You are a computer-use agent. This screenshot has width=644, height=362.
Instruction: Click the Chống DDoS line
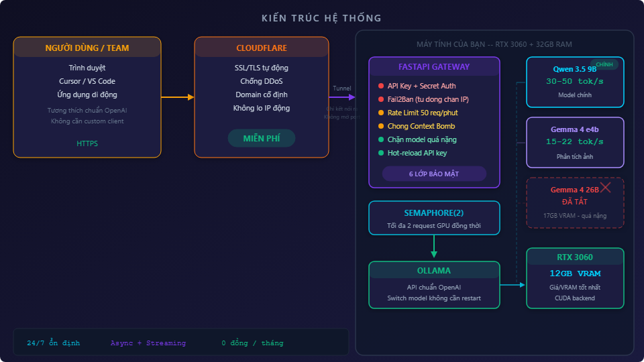[262, 81]
